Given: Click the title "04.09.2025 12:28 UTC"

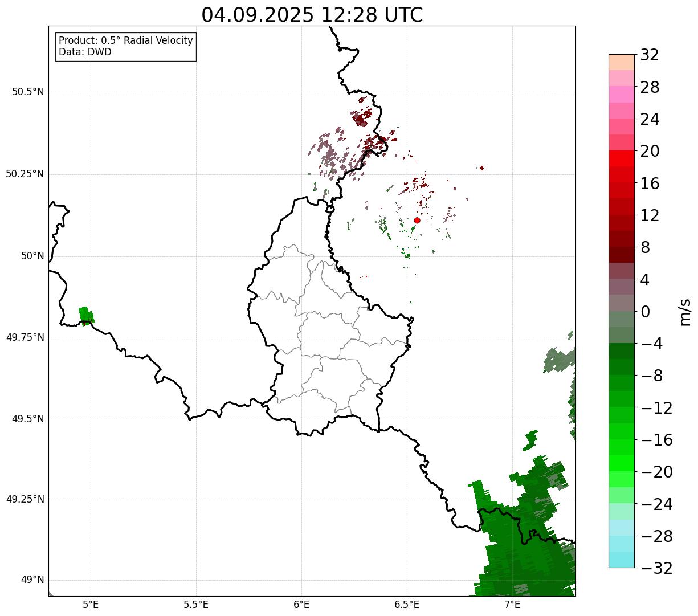Looking at the screenshot, I should coord(312,15).
